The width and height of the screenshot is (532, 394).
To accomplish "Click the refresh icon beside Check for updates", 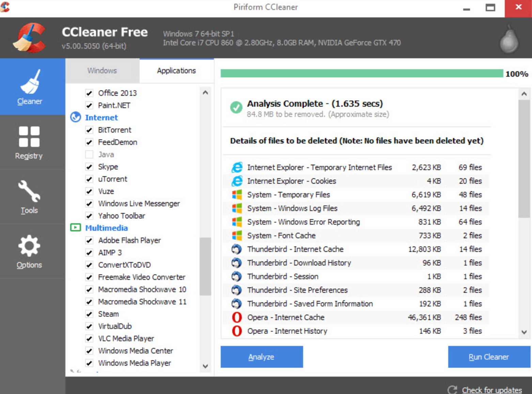I will (x=452, y=390).
